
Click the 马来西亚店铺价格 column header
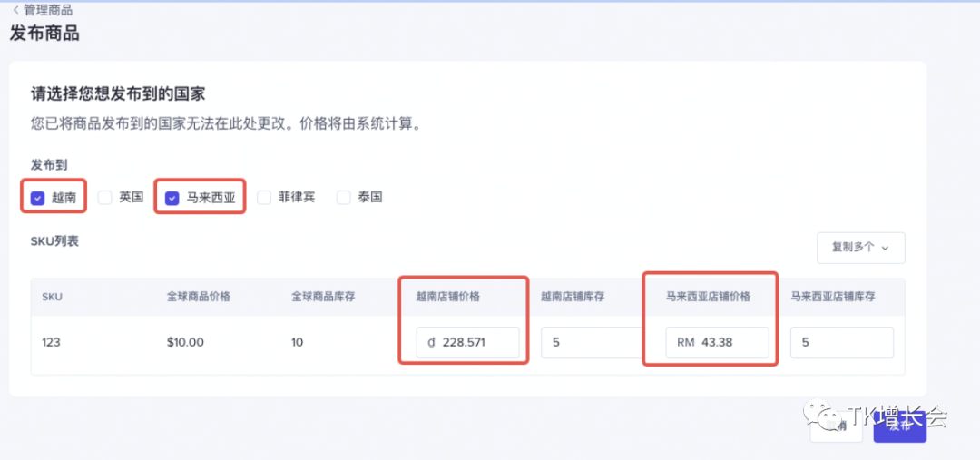(707, 297)
